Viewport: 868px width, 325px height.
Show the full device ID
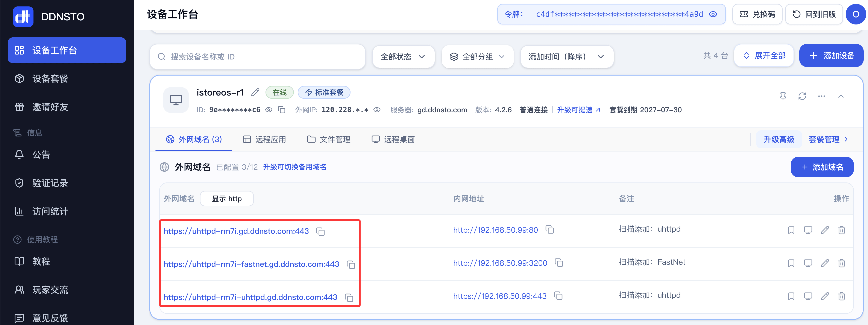(x=269, y=110)
